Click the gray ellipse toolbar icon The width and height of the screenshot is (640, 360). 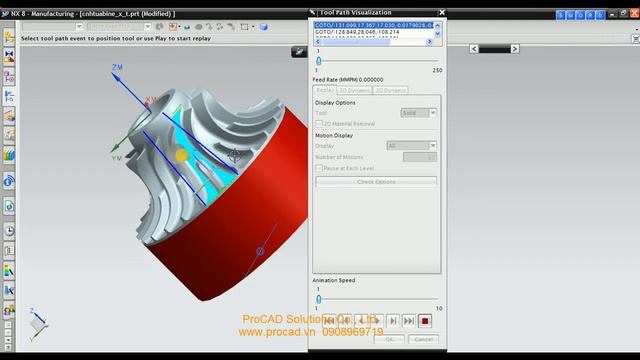coord(198,27)
